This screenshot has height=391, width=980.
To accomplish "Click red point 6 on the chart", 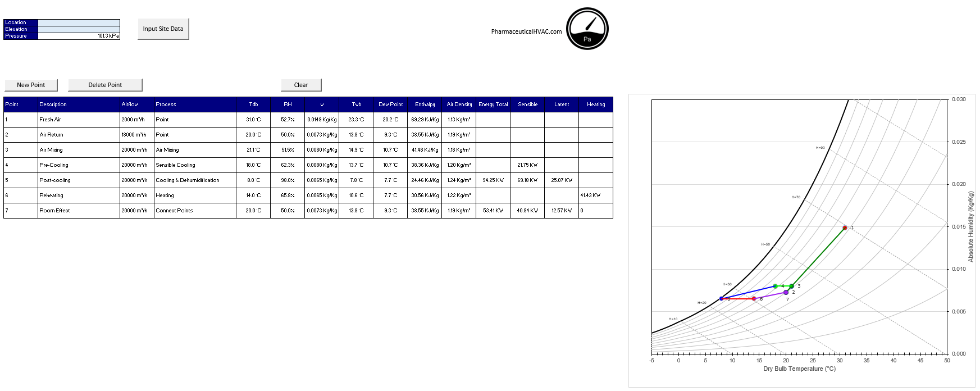I will coord(754,298).
